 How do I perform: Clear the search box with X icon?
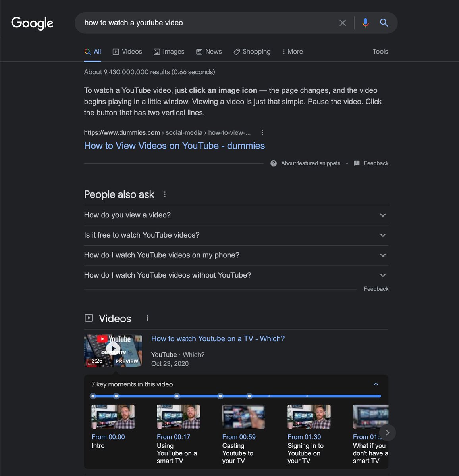point(343,23)
